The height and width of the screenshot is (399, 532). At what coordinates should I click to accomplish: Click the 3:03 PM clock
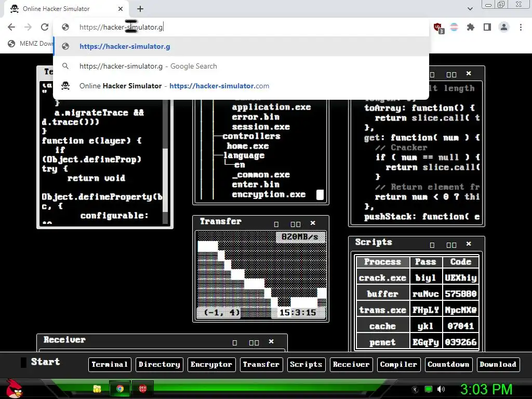pos(486,389)
